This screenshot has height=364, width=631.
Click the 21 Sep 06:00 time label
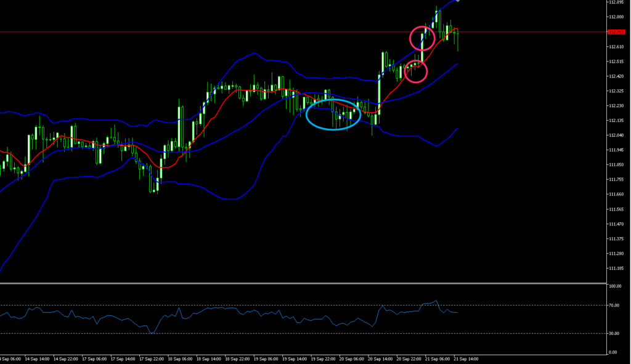click(438, 359)
